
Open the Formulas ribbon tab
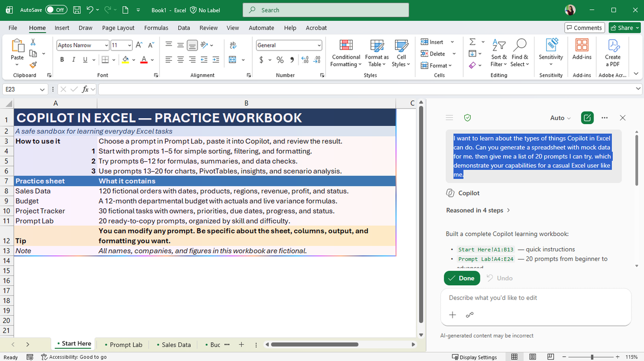click(x=156, y=27)
